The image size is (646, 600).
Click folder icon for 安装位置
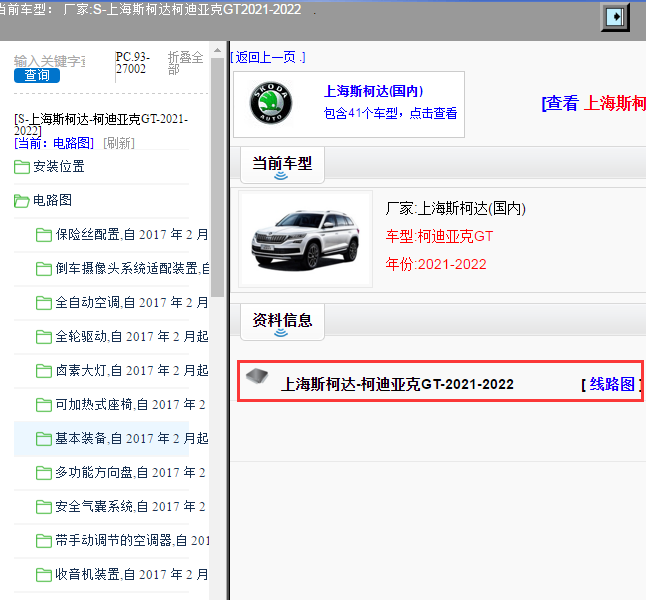(22, 167)
